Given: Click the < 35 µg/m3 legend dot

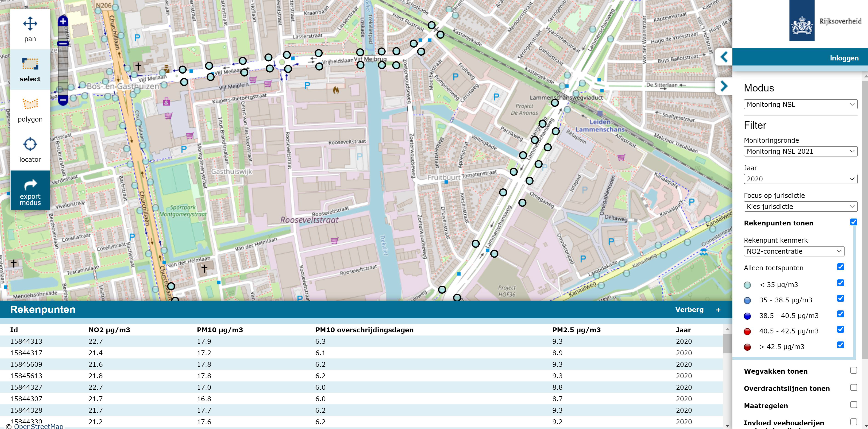Looking at the screenshot, I should tap(747, 285).
